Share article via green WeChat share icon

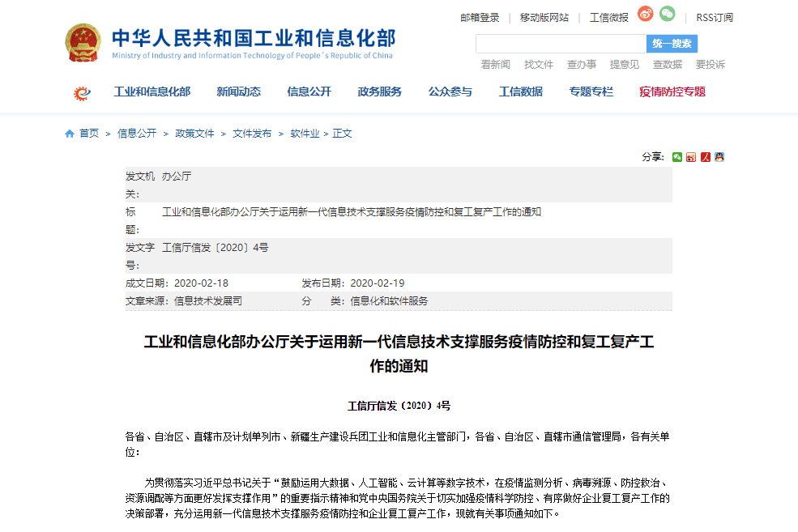coord(676,157)
